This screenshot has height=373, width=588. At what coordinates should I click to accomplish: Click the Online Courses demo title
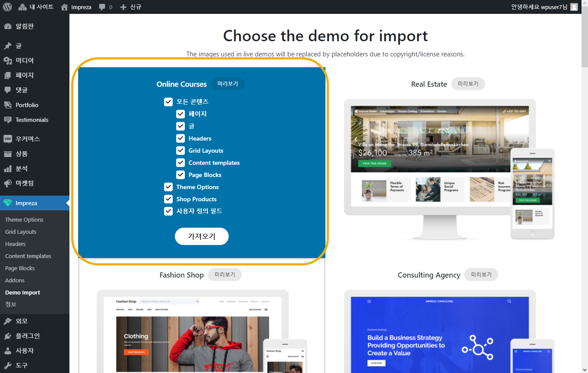(182, 84)
